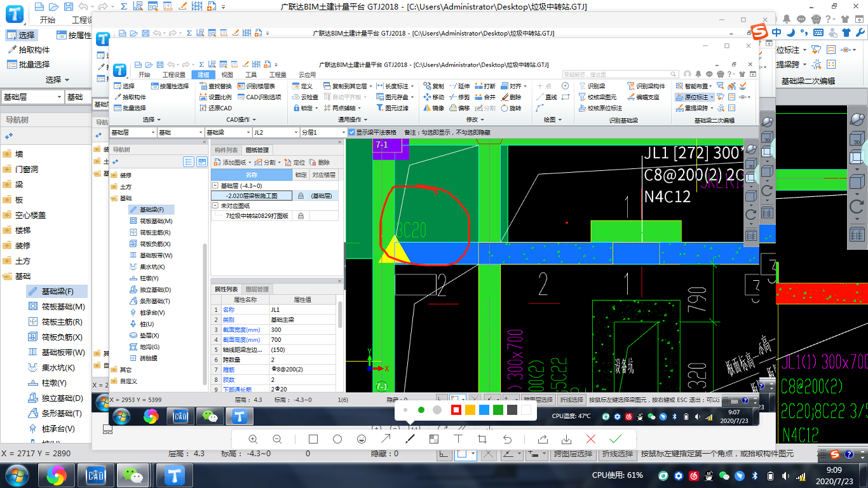
Task: Collapse the 未对应图纸 node
Action: [x=215, y=206]
